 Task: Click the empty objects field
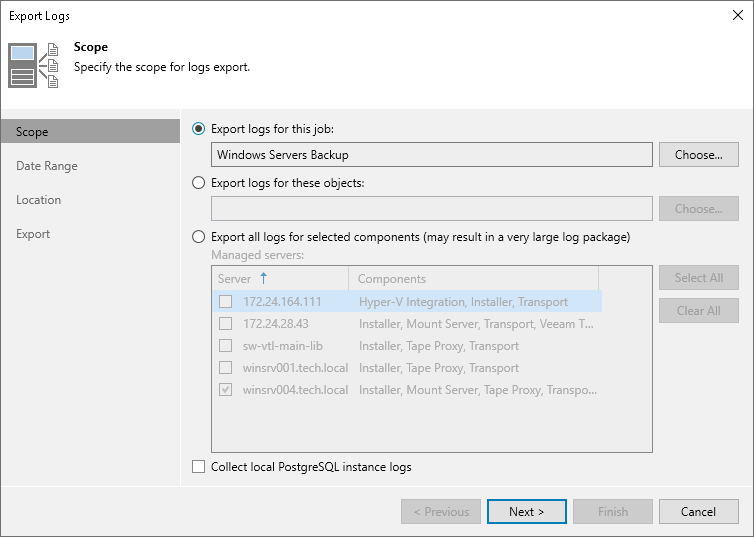point(432,208)
